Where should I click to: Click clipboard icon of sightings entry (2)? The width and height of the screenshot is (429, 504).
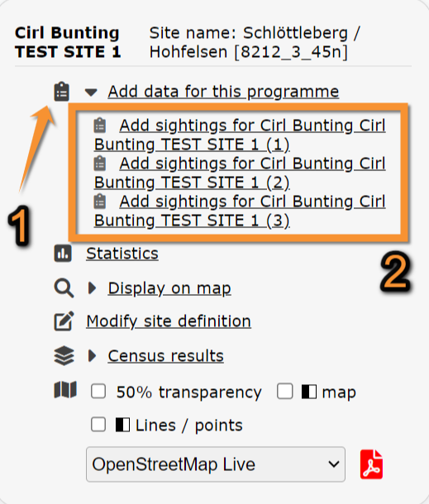click(x=100, y=164)
